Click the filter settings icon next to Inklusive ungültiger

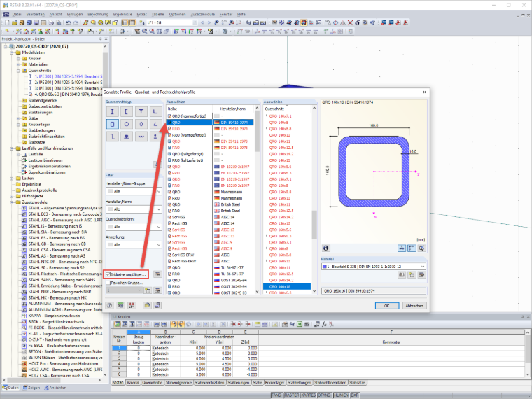pyautogui.click(x=157, y=274)
